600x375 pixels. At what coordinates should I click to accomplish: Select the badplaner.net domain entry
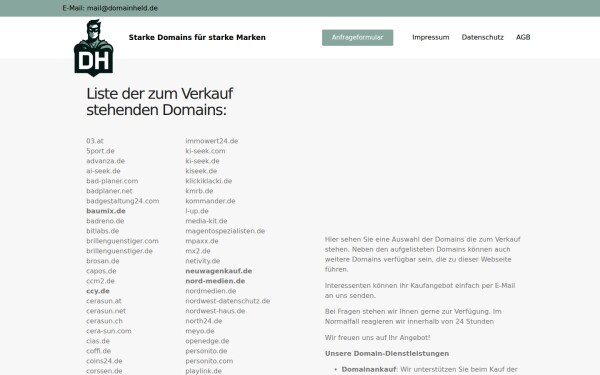coord(109,191)
